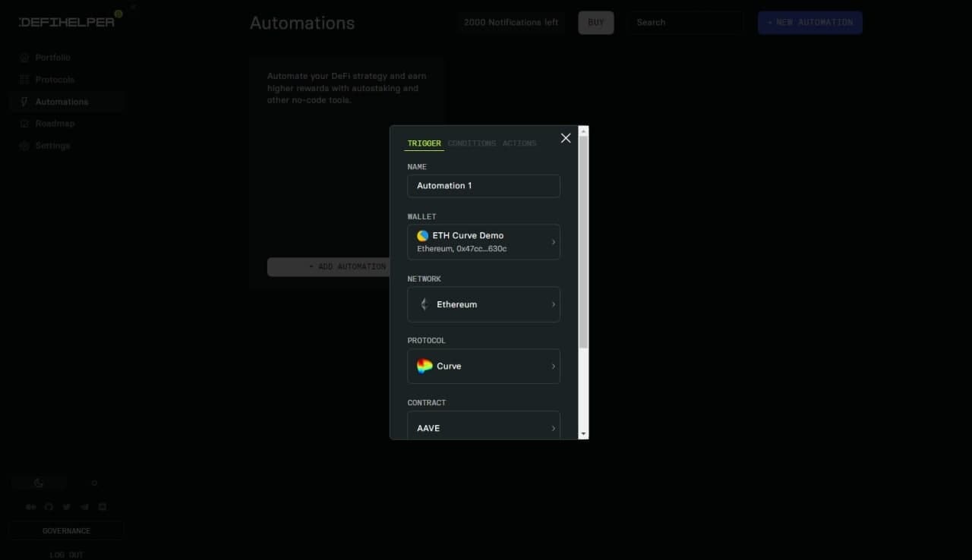Edit the Automation 1 name field
The width and height of the screenshot is (972, 560).
pos(484,186)
